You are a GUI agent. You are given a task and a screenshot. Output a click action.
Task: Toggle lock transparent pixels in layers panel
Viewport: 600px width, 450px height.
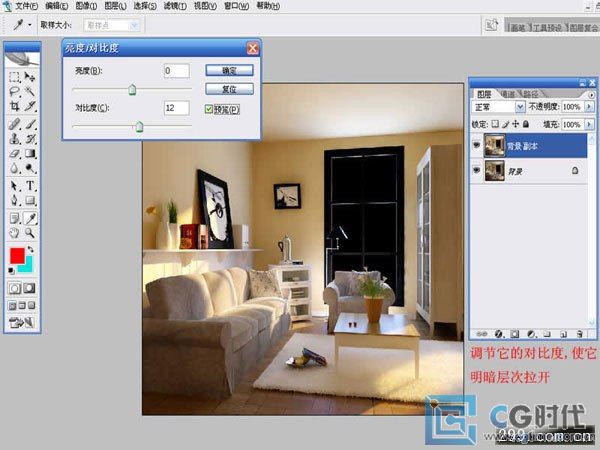[x=496, y=124]
